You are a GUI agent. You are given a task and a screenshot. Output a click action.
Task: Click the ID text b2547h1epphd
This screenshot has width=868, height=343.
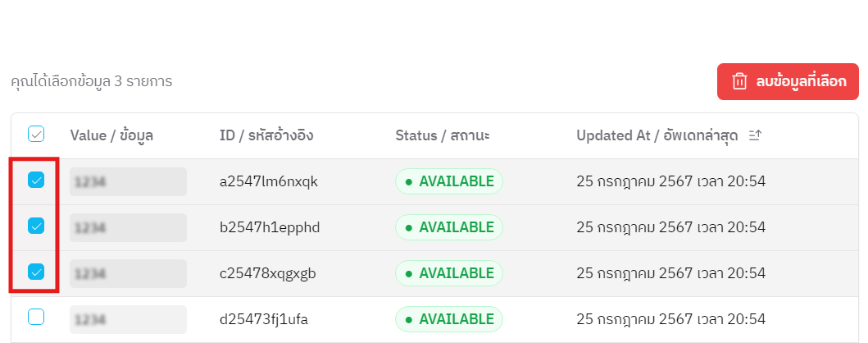269,226
